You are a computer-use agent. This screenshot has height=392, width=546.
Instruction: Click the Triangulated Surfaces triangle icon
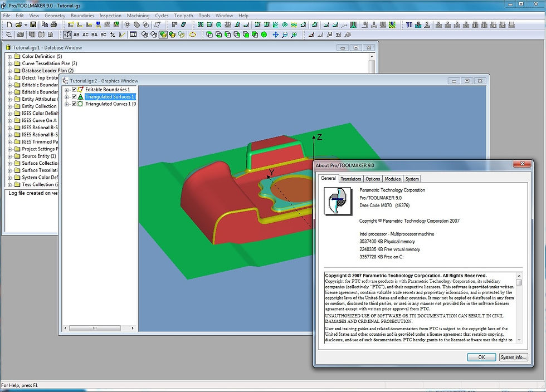80,97
